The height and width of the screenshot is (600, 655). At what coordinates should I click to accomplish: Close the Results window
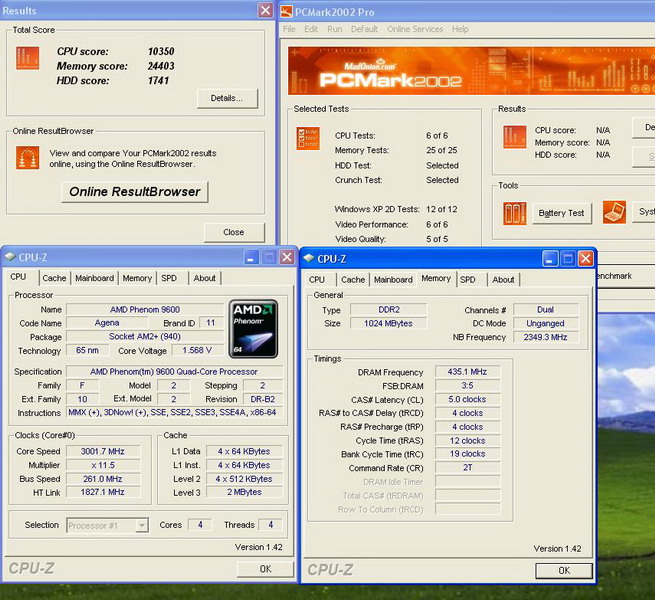265,10
